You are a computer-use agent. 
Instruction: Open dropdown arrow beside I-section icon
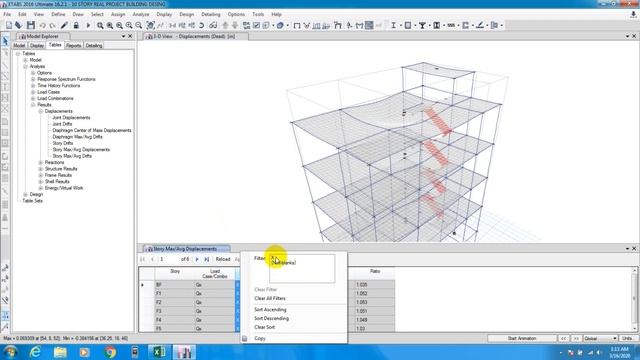coord(400,26)
